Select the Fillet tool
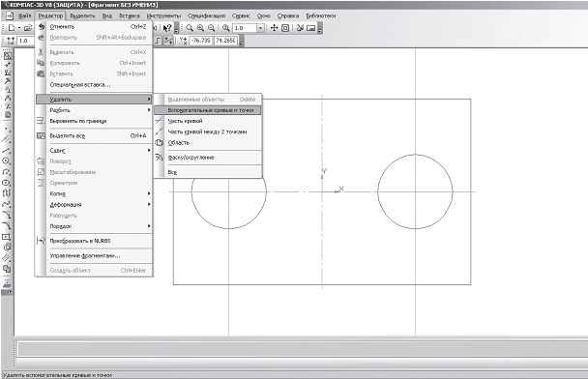This screenshot has height=379, width=588. click(7, 225)
